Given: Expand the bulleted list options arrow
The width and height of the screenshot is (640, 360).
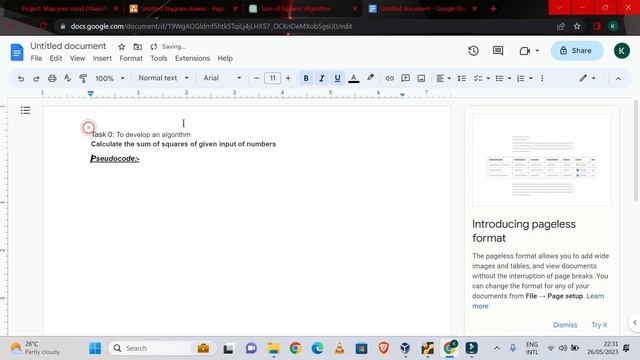Looking at the screenshot, I should 509,78.
